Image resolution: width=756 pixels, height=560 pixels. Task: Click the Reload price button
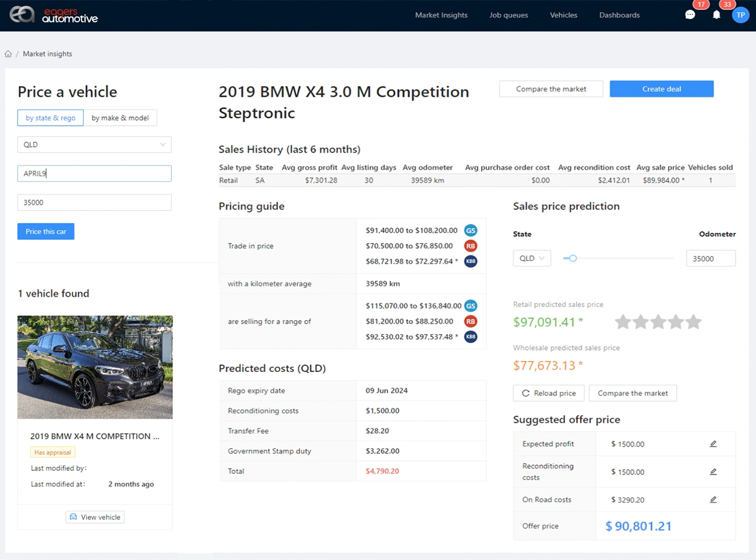tap(549, 393)
